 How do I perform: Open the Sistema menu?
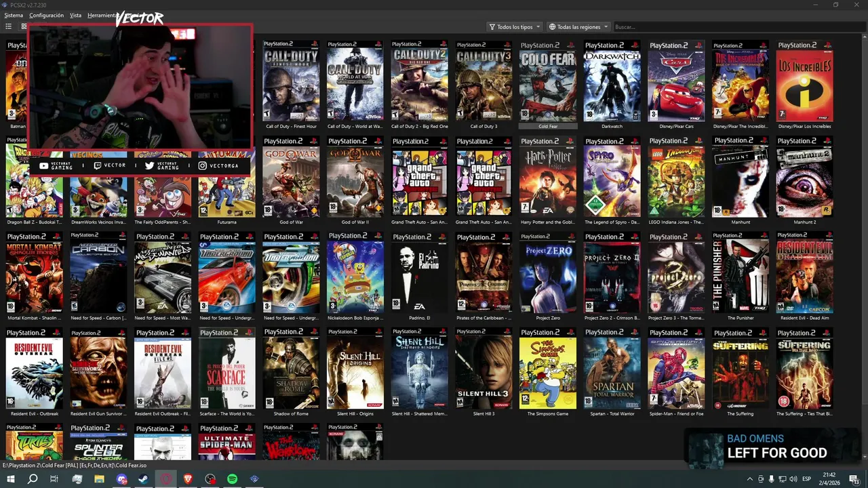(14, 15)
